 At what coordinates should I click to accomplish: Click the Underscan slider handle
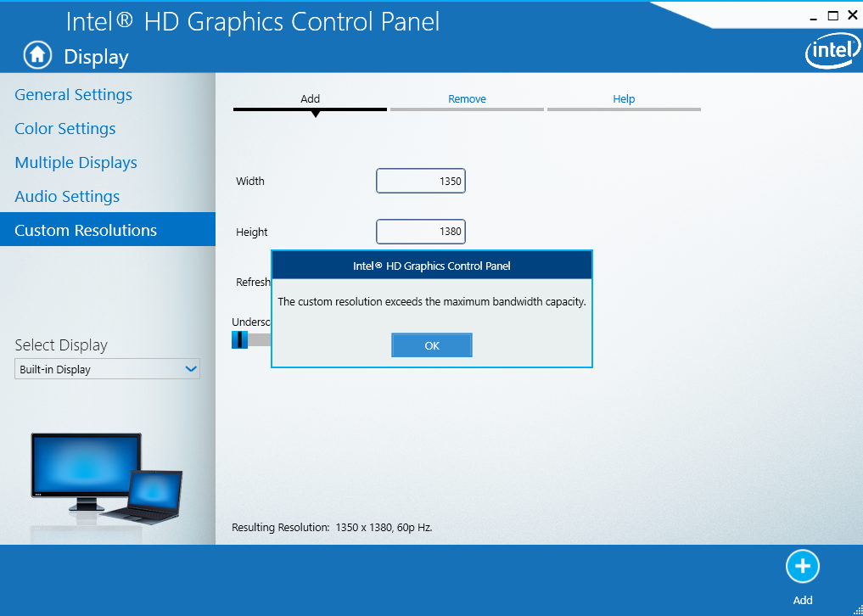tap(239, 339)
